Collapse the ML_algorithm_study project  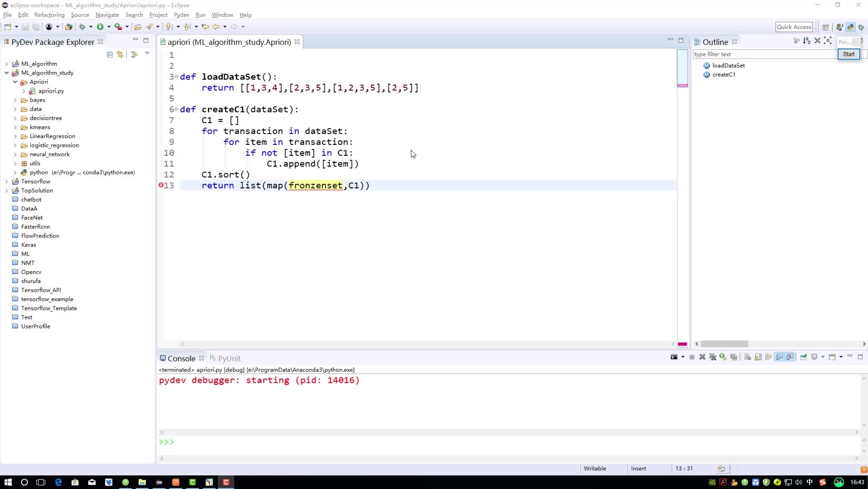point(6,73)
